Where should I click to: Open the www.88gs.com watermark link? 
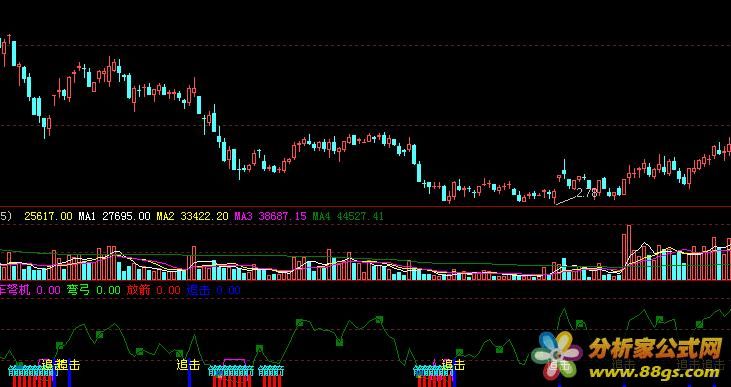654,372
